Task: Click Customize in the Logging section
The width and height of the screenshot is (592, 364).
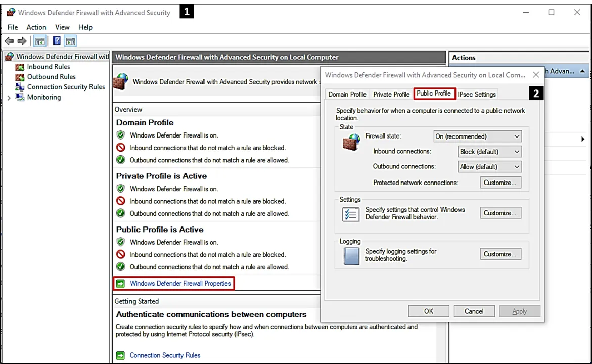Action: pyautogui.click(x=500, y=254)
